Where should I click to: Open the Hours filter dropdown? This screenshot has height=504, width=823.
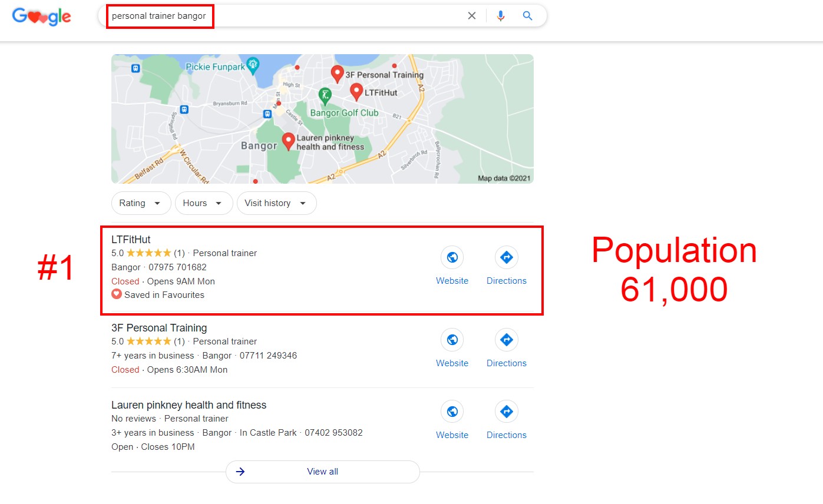click(204, 203)
